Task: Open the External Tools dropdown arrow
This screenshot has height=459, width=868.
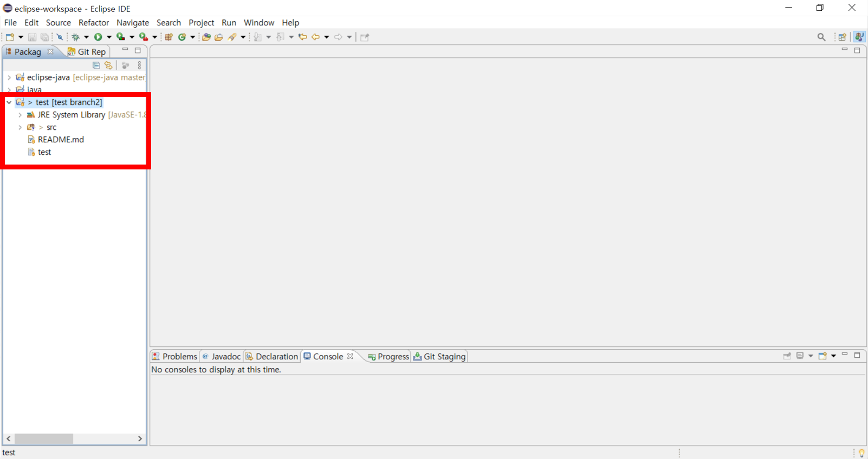Action: [154, 37]
